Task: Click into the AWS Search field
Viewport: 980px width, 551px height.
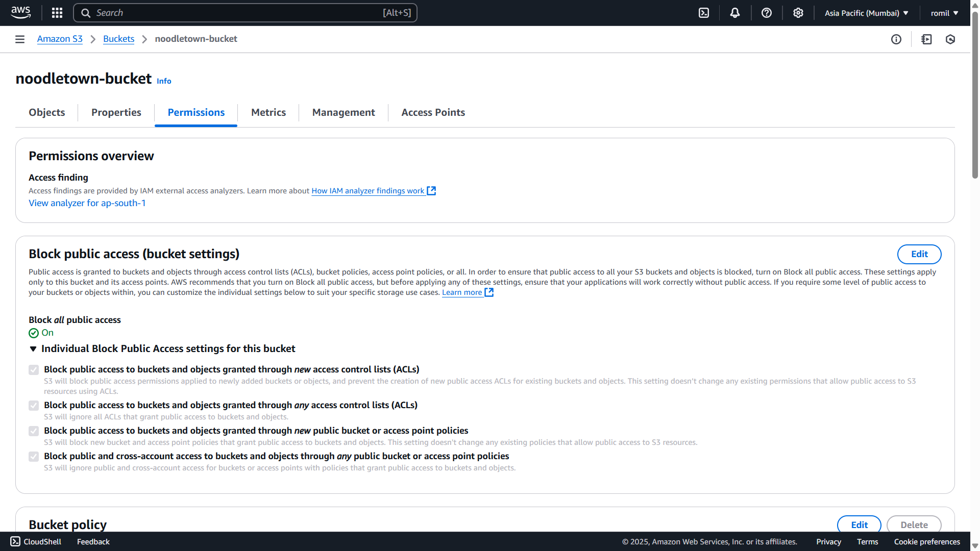Action: tap(245, 13)
